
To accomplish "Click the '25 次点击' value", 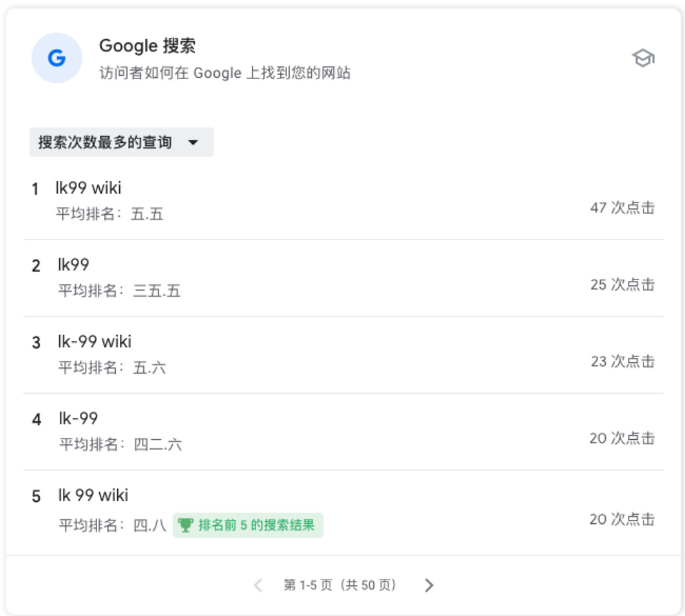I will 622,284.
